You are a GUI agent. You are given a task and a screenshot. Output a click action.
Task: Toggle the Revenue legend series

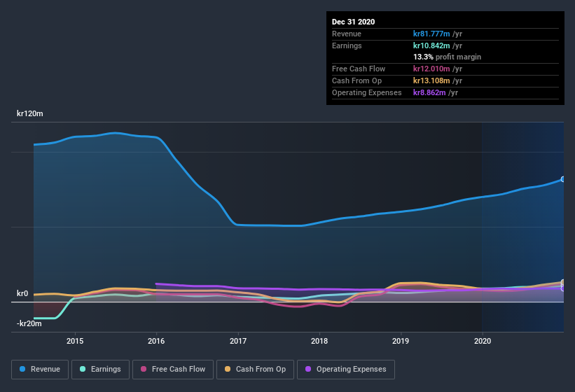pos(40,370)
